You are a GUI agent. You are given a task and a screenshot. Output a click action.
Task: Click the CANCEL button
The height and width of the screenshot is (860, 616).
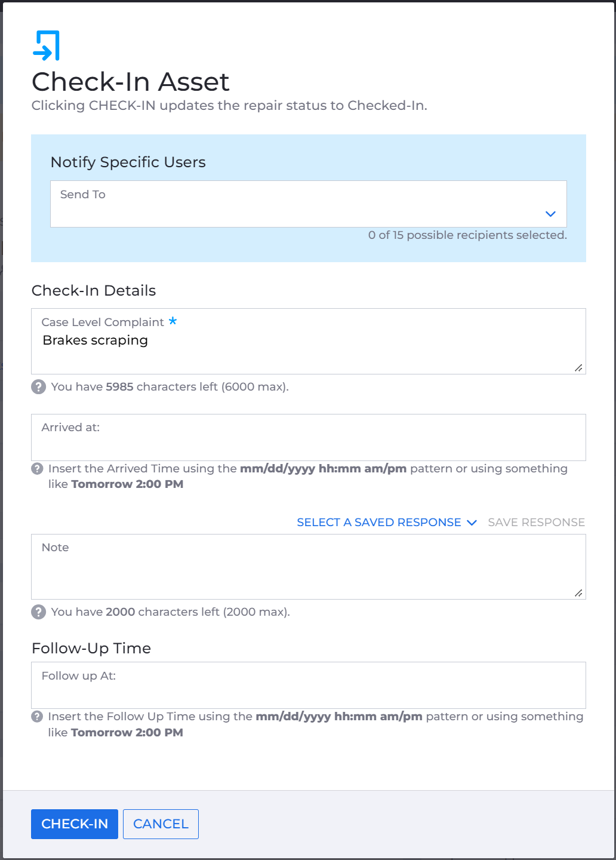tap(161, 824)
